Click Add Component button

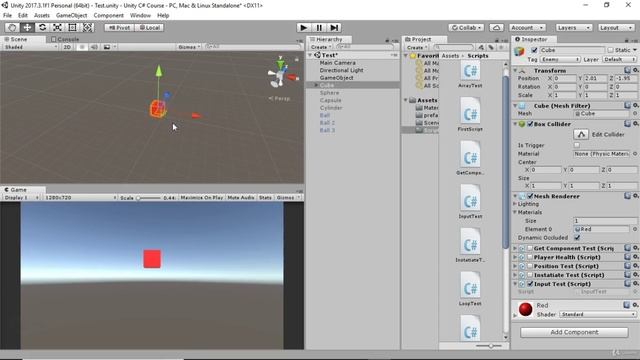[574, 332]
